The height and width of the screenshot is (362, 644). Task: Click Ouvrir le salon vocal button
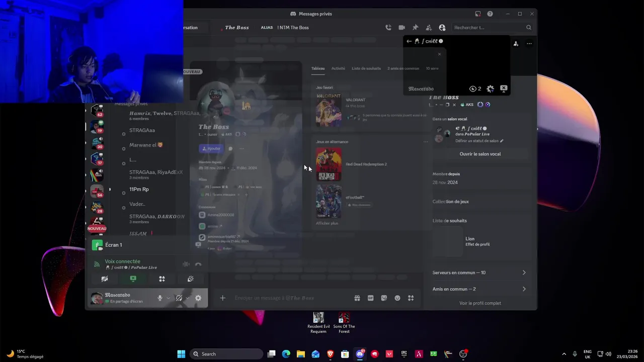tap(480, 154)
